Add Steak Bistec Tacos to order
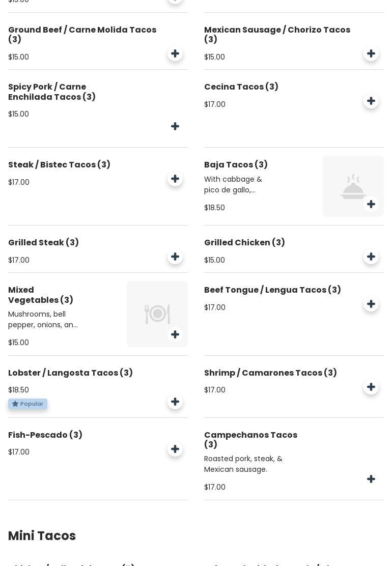Image resolution: width=392 pixels, height=566 pixels. [x=175, y=179]
